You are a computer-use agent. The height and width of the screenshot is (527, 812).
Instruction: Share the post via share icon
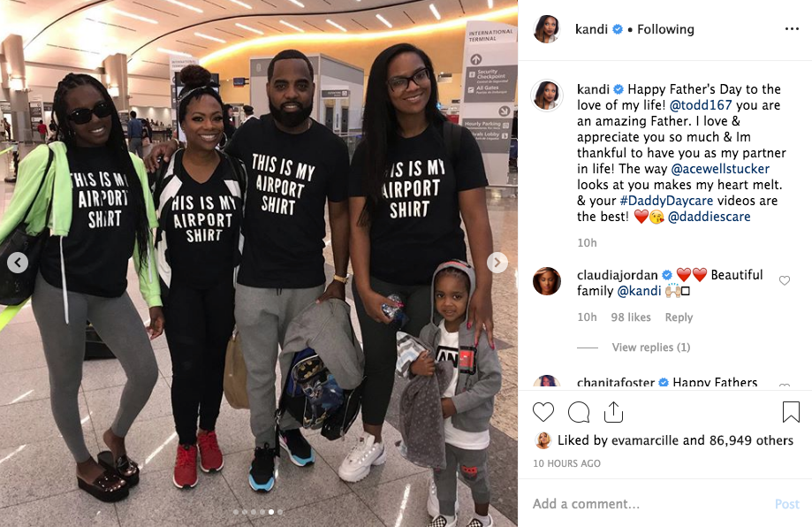(613, 411)
